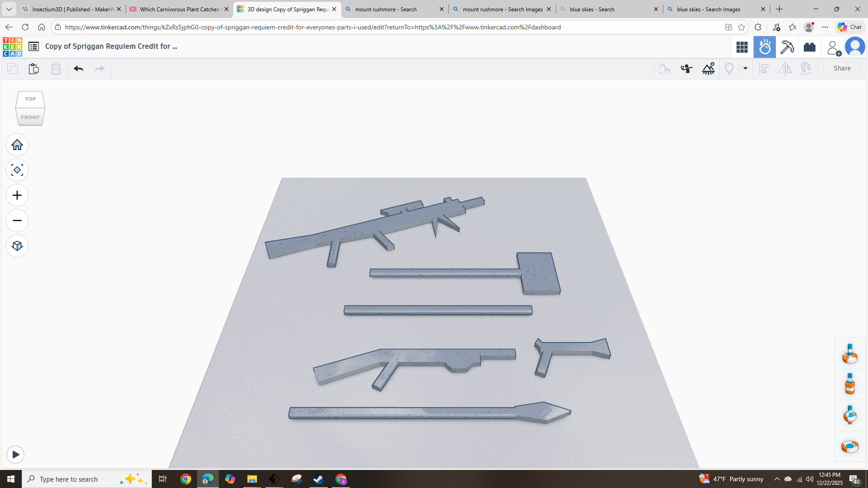
Task: Redo the last undone action
Action: 99,69
